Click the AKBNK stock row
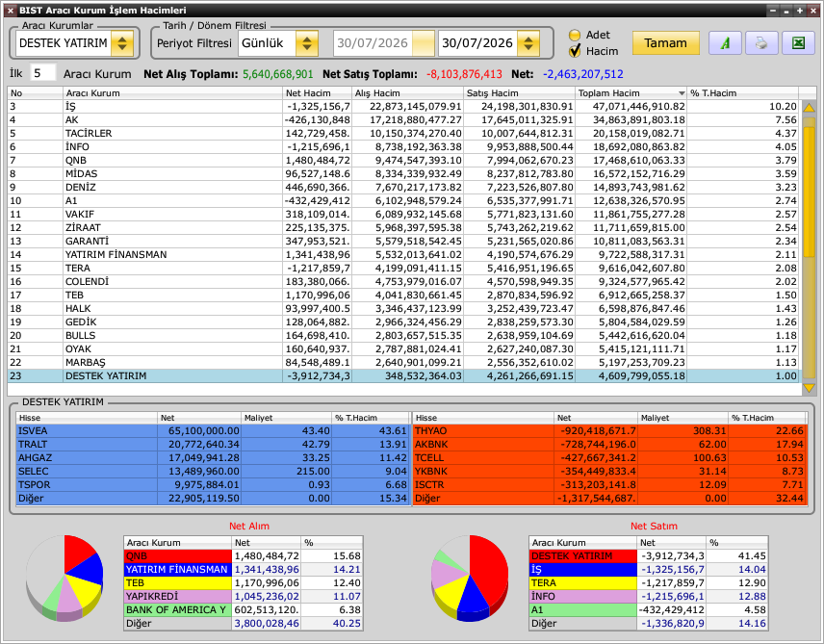 [x=609, y=444]
